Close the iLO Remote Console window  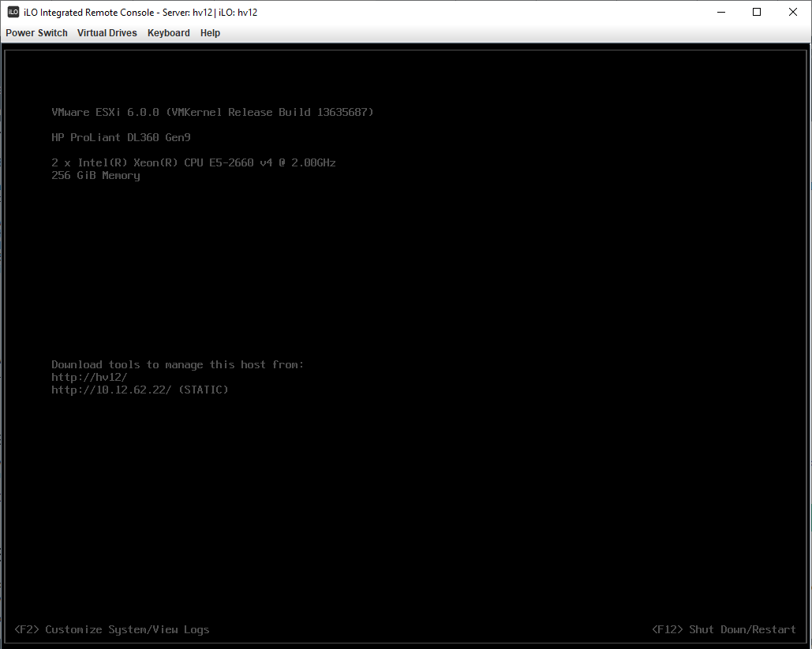pyautogui.click(x=792, y=12)
